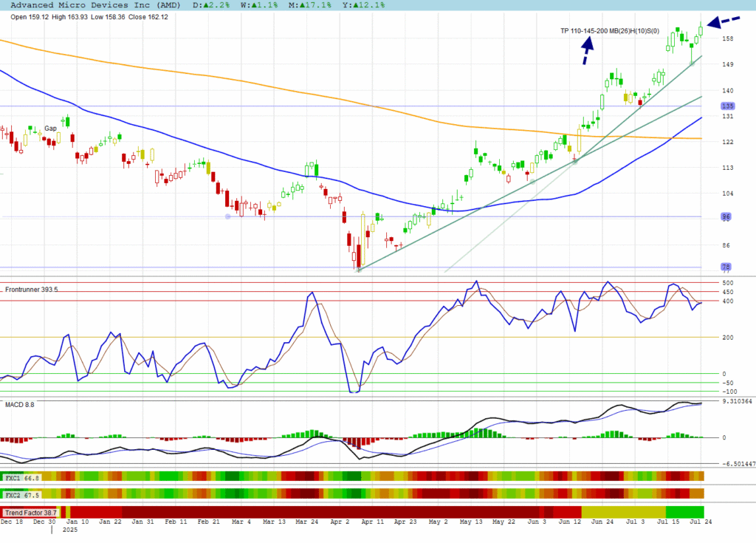Click the -50 level on the Frontrunner axis

[727, 383]
